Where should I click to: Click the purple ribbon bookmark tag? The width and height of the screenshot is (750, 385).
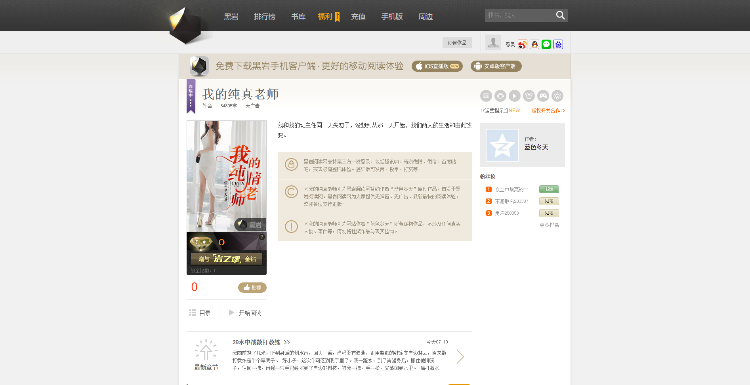pos(191,96)
